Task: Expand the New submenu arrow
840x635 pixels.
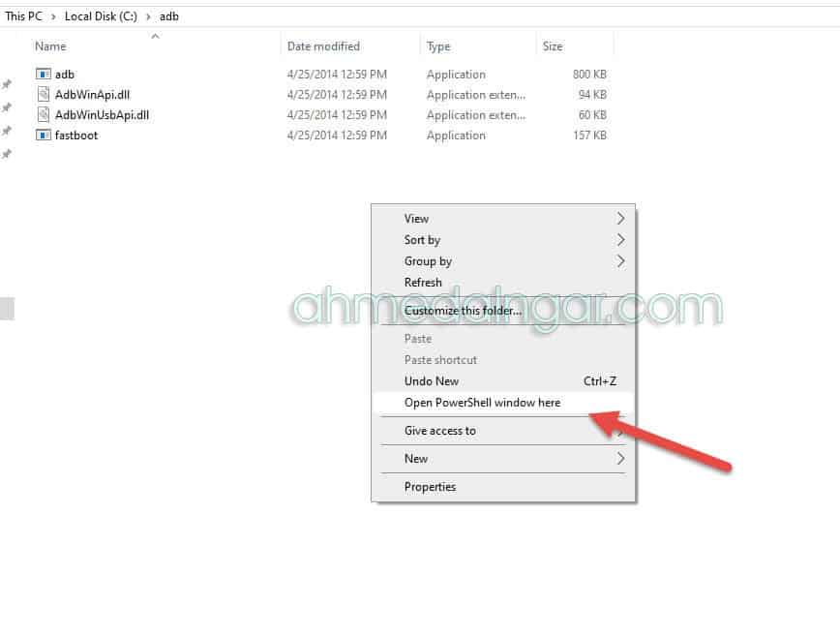Action: pos(621,459)
